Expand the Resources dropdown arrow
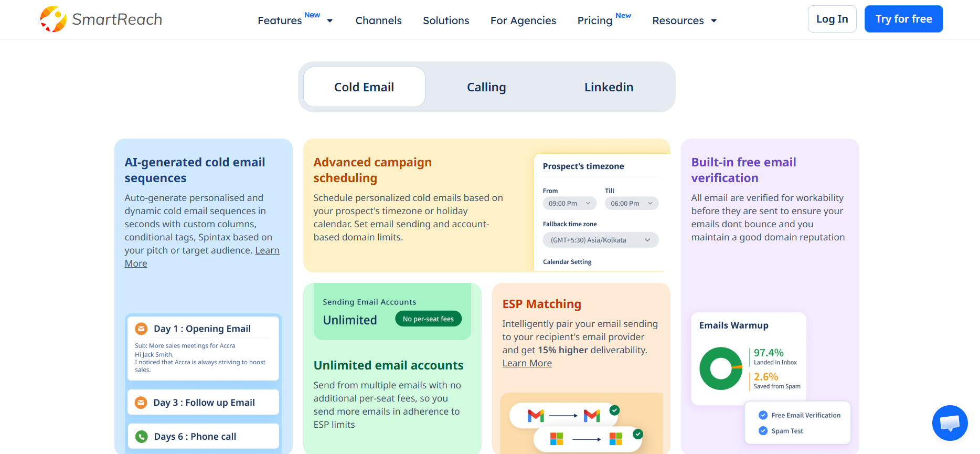Viewport: 980px width, 454px height. pyautogui.click(x=714, y=21)
